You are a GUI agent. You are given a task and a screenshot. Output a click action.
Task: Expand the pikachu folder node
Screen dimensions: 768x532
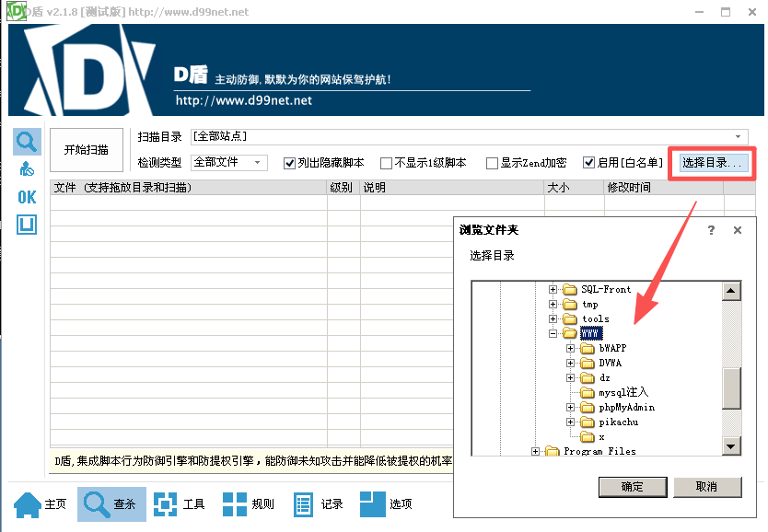[570, 422]
